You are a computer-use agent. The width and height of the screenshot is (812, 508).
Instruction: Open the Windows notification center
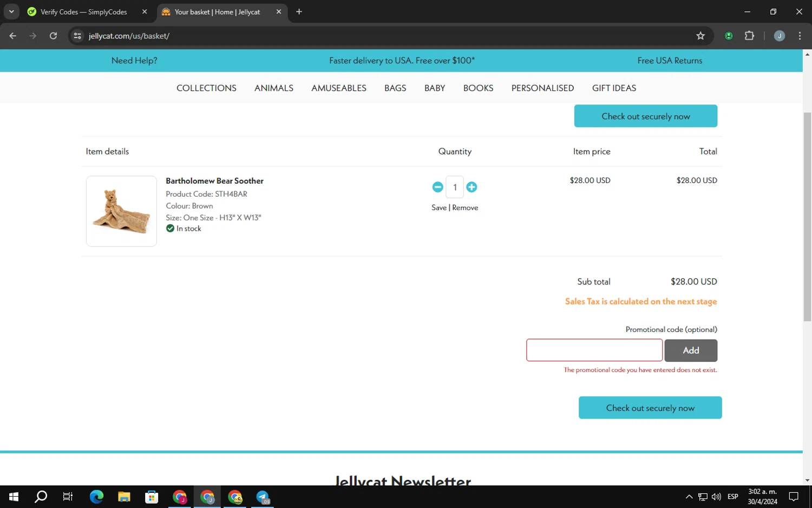(x=794, y=497)
